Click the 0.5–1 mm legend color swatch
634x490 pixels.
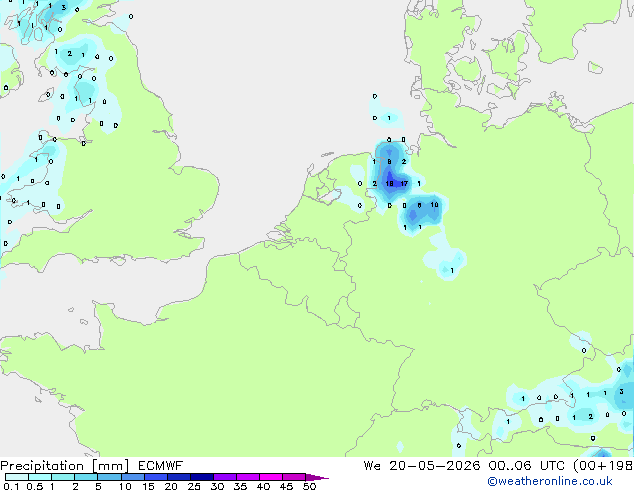click(x=40, y=477)
